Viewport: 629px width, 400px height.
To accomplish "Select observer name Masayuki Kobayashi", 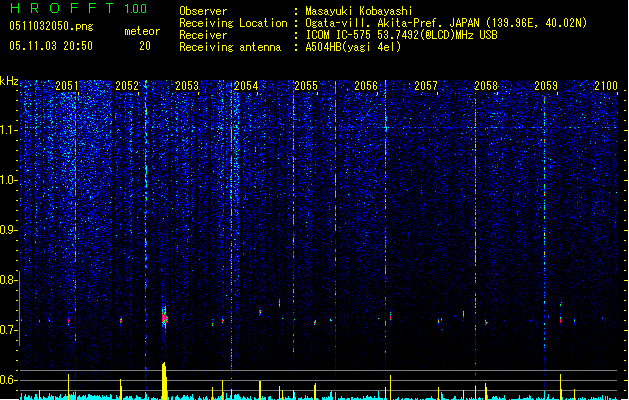I will pos(359,11).
